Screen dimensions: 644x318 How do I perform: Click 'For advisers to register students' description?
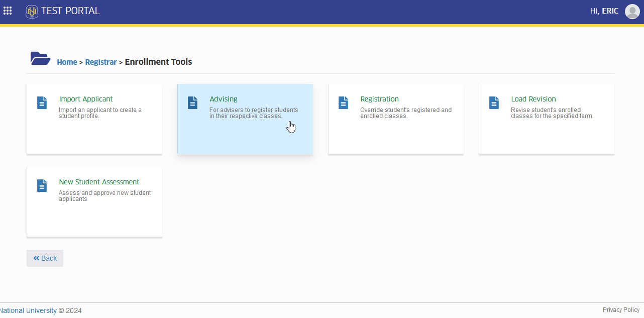point(254,113)
